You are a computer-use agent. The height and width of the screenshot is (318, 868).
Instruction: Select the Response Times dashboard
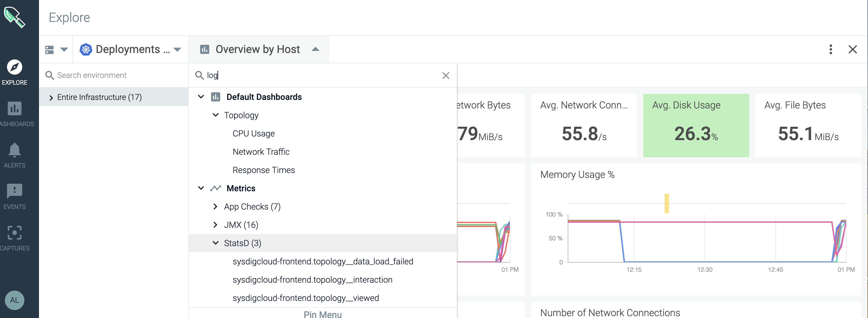(x=263, y=170)
